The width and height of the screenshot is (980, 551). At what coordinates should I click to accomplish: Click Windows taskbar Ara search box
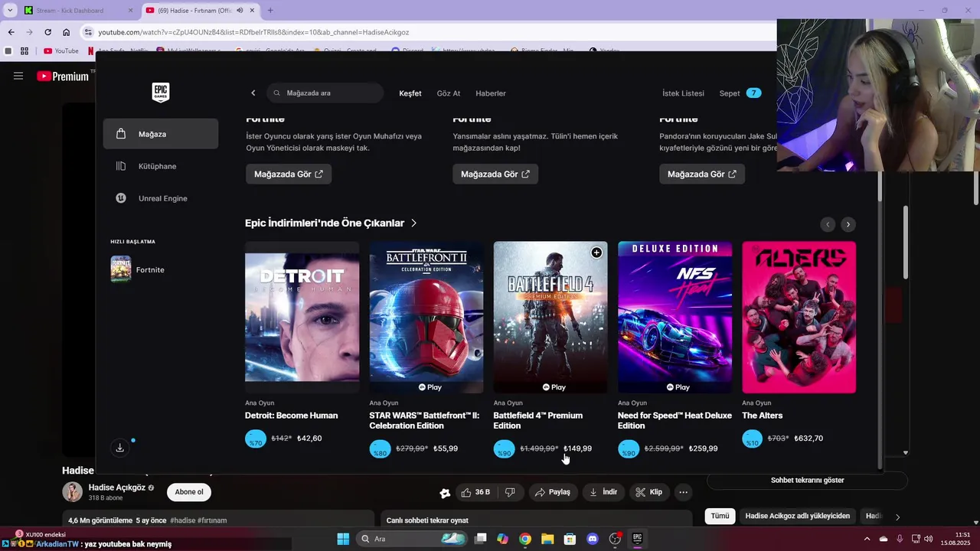[412, 539]
